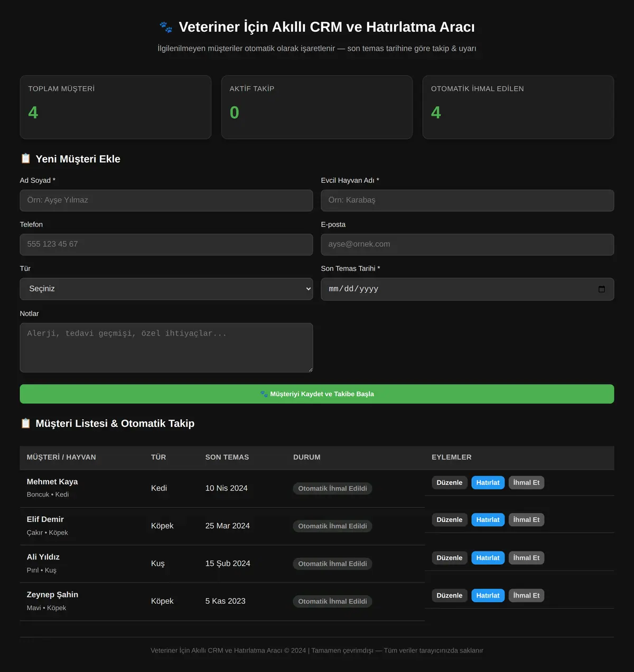The image size is (634, 672).
Task: Click Müşteriyi Kaydet ve Takibe Başla button
Action: [x=317, y=394]
